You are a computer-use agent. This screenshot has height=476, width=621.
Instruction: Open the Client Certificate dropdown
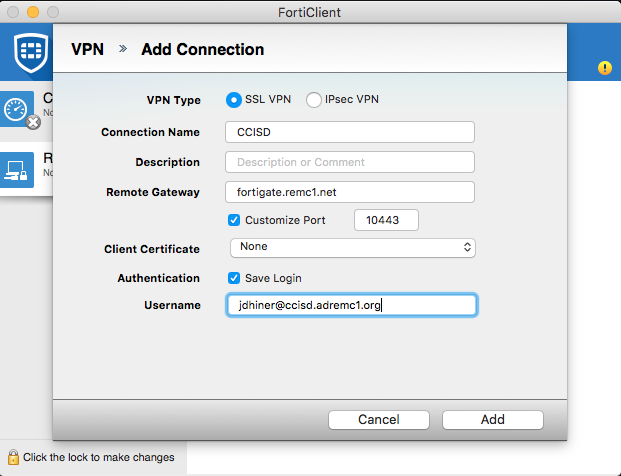[352, 248]
